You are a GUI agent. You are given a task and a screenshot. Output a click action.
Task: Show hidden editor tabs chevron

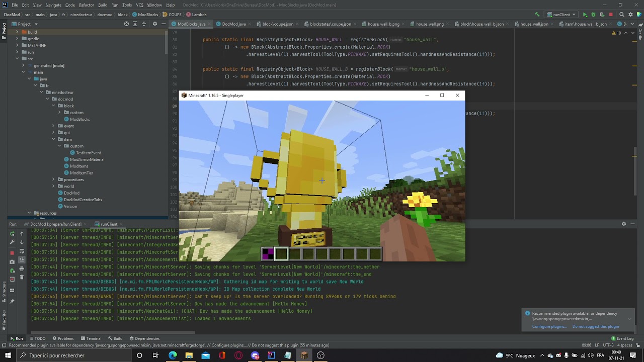(631, 24)
